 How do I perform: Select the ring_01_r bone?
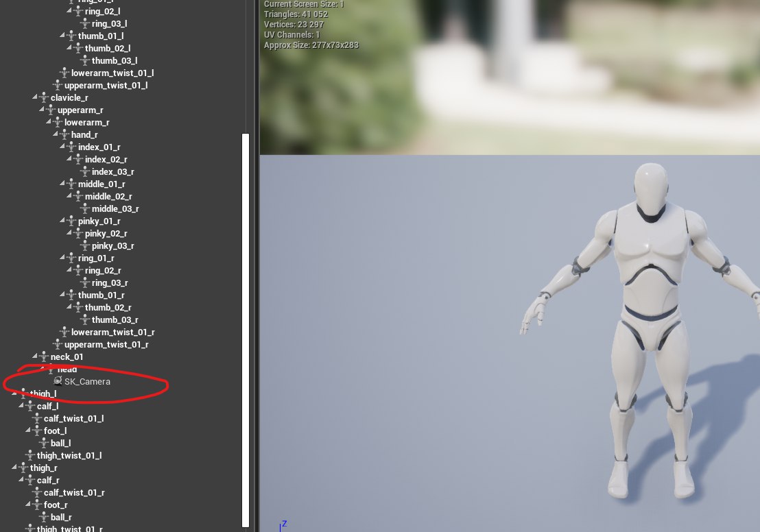coord(96,258)
